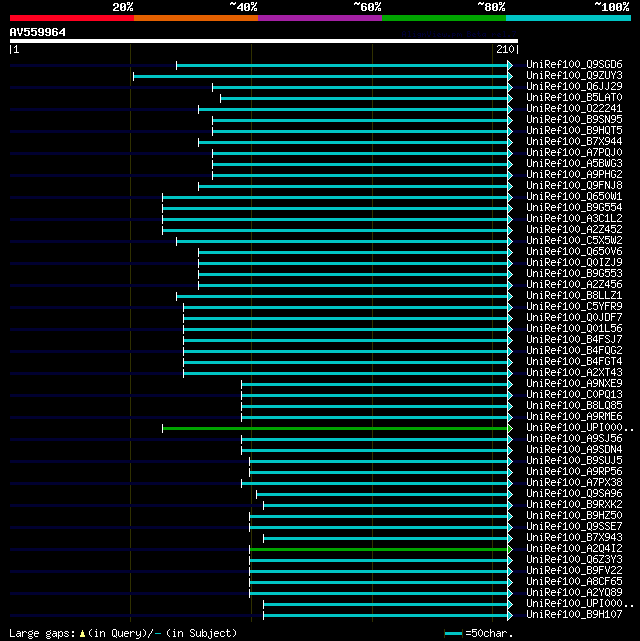Open hit UniRef100_Q9ZUY3
640x641 pixels.
(x=574, y=76)
